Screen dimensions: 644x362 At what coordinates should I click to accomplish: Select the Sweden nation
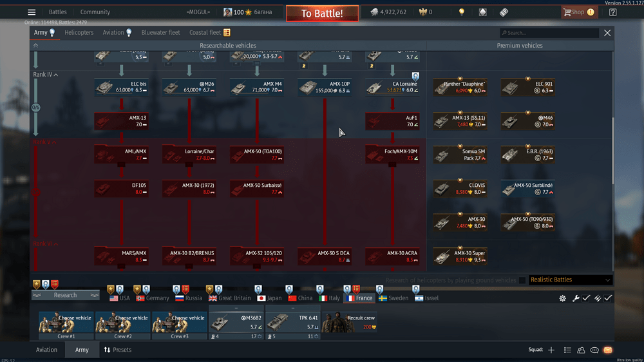pyautogui.click(x=393, y=298)
